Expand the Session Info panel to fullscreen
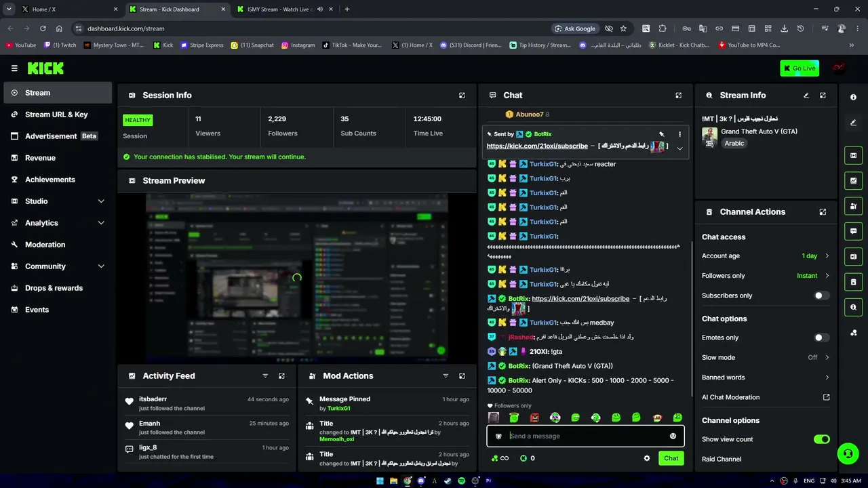The image size is (868, 488). tap(462, 96)
